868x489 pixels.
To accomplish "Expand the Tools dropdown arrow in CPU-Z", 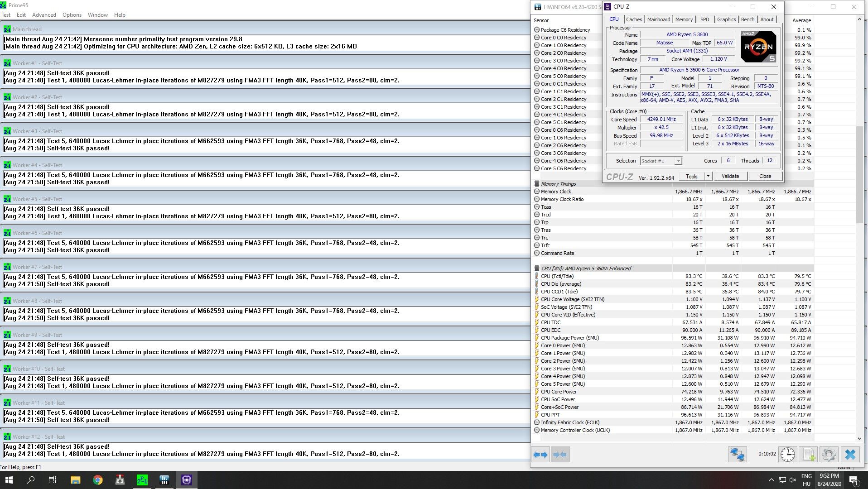I will point(708,177).
